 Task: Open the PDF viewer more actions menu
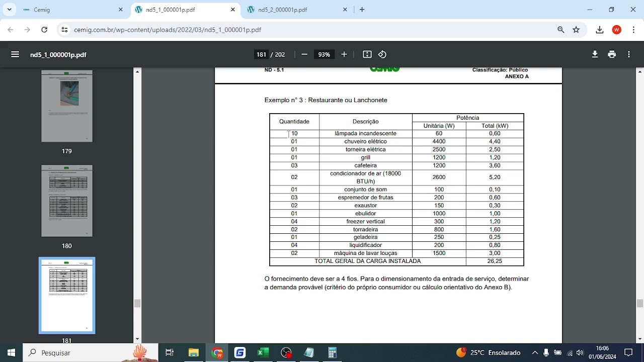pos(629,54)
